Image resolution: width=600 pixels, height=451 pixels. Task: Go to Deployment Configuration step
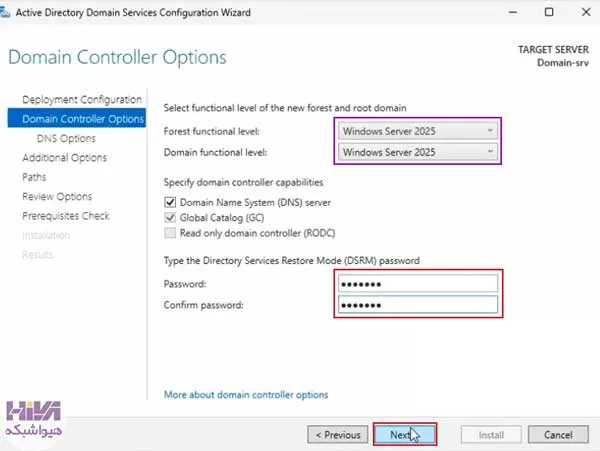[x=82, y=99]
